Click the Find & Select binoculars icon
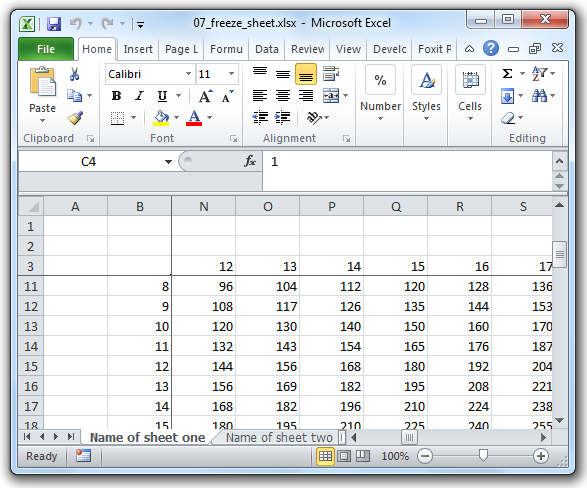587x488 pixels. [539, 96]
